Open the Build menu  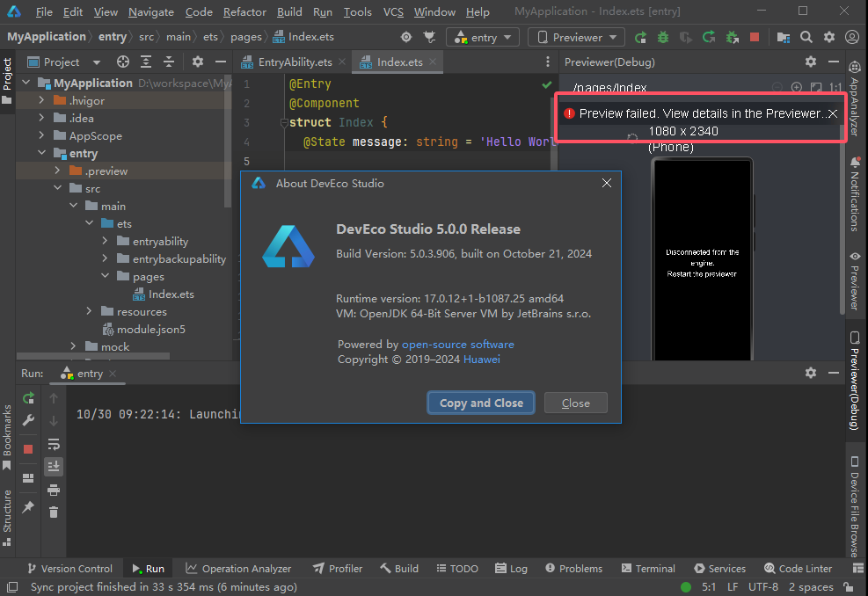pos(289,11)
